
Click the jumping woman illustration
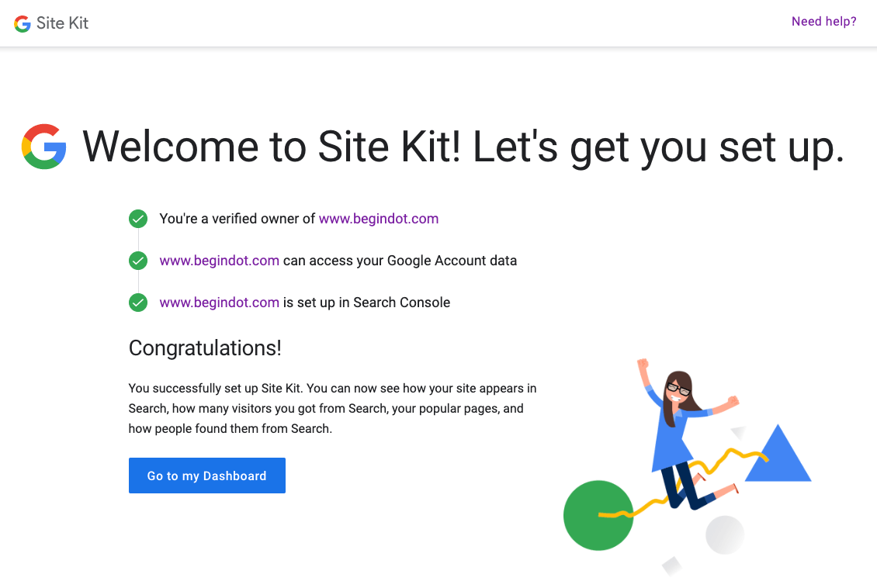click(685, 433)
